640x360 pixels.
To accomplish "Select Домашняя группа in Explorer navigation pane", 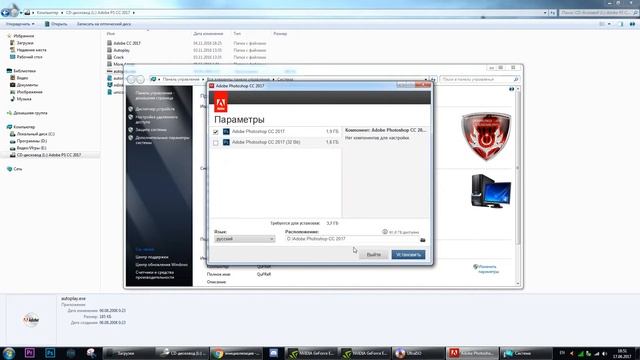I will [x=30, y=113].
